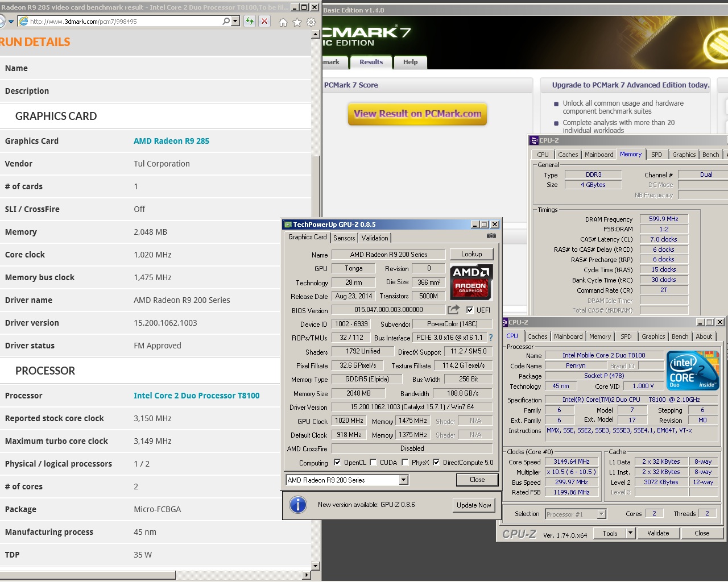Click the browser refresh icon
The image size is (728, 582).
tap(250, 22)
